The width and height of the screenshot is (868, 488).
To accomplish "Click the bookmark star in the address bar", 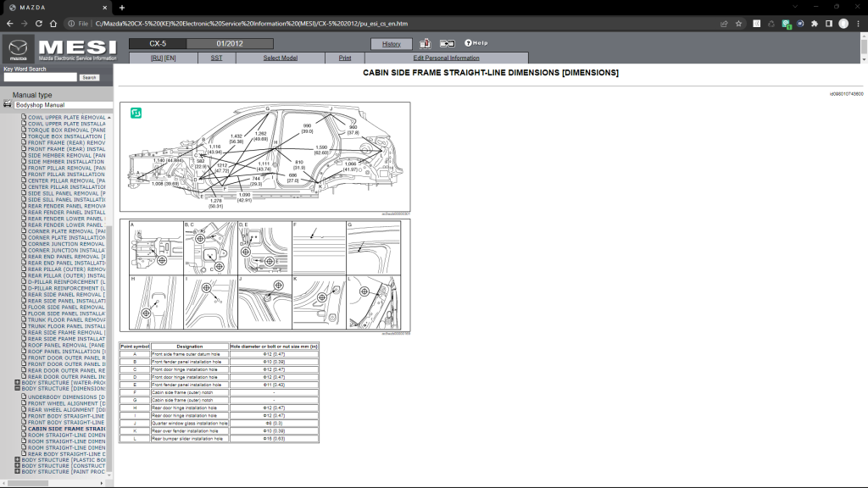I will click(738, 24).
